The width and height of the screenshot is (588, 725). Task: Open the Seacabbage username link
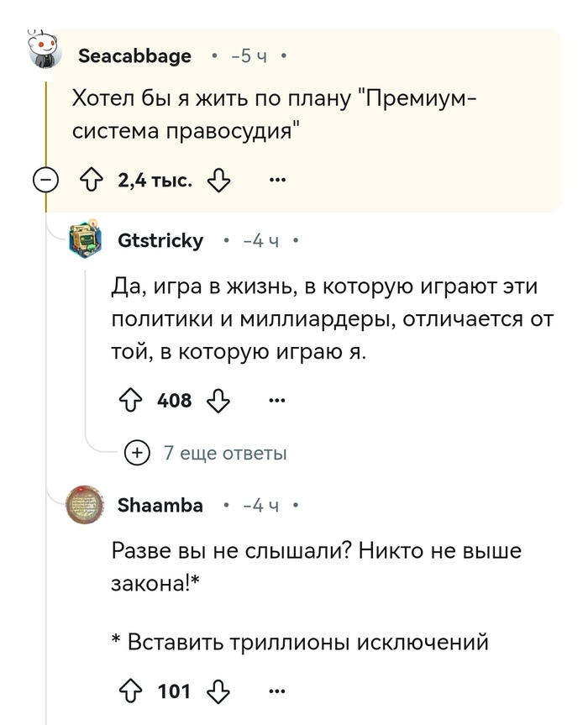point(134,56)
